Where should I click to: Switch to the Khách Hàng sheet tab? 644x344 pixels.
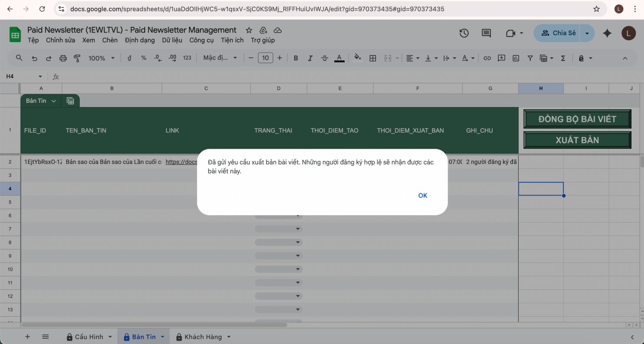click(x=203, y=337)
